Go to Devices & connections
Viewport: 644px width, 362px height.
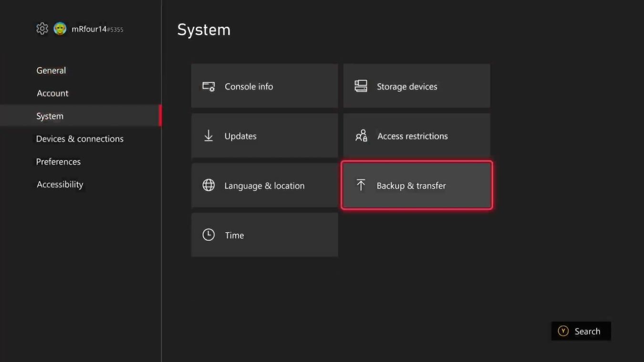(x=80, y=139)
